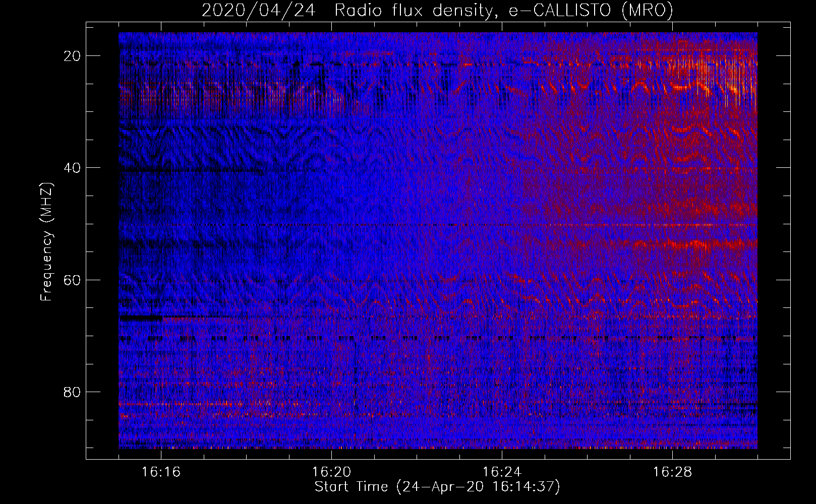Click the 16:20 time tick label
This screenshot has height=504, width=816.
[x=331, y=472]
